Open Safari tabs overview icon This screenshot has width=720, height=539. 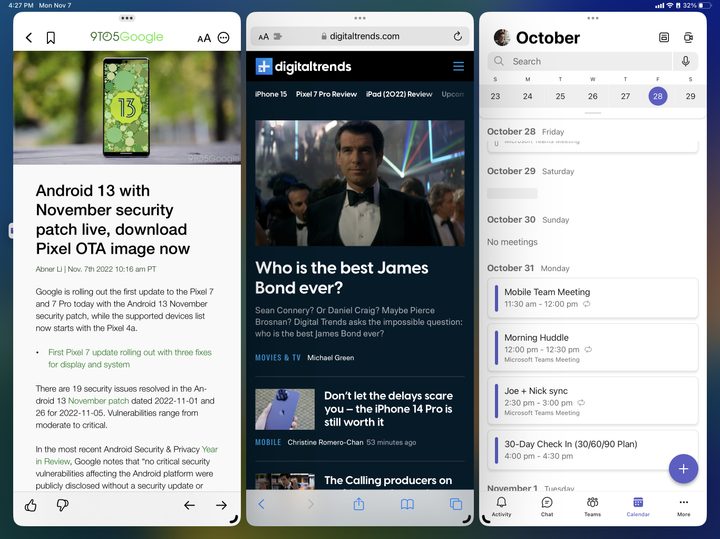point(456,504)
